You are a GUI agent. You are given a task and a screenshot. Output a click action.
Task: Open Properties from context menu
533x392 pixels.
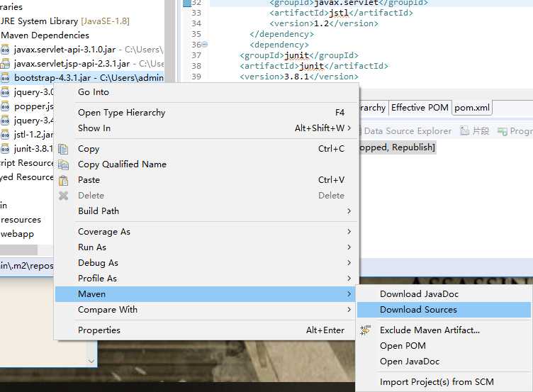click(206, 330)
